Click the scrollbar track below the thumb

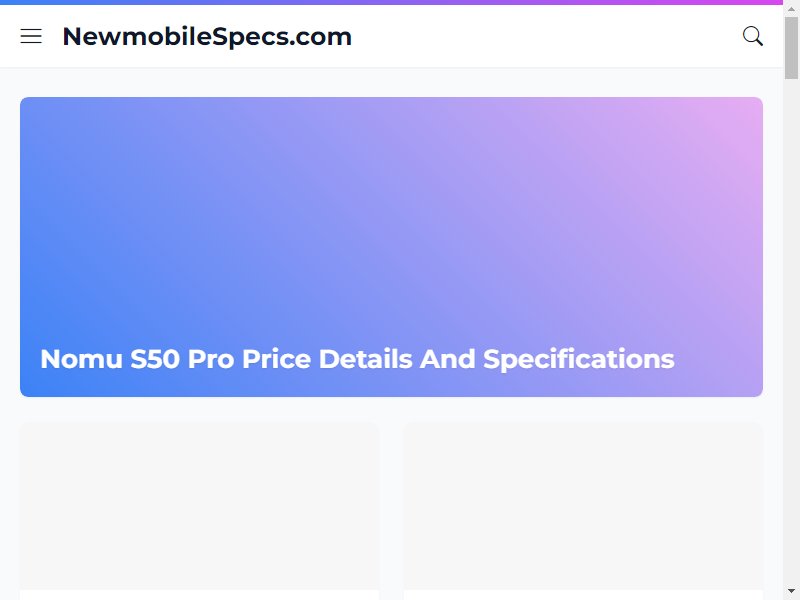pos(791,332)
